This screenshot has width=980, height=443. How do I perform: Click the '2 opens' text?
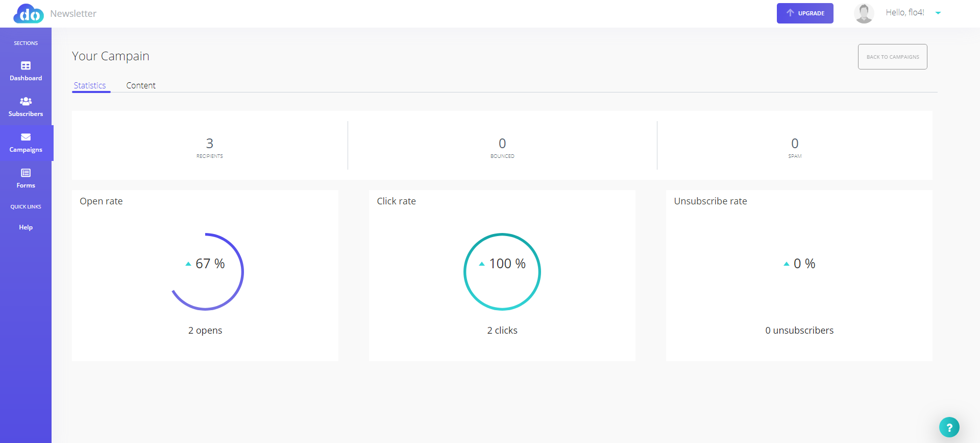[205, 330]
